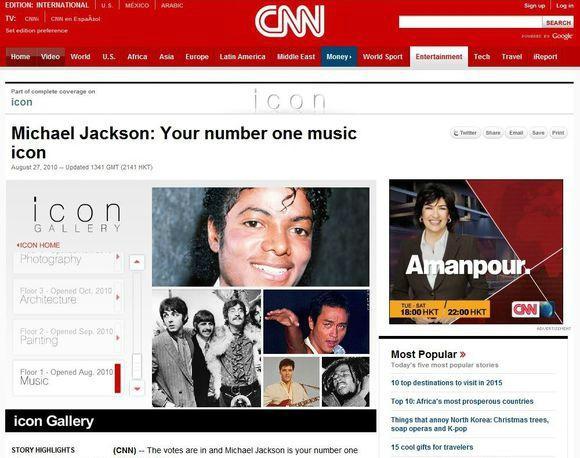Go back via ICON HOME arrow link

38,245
